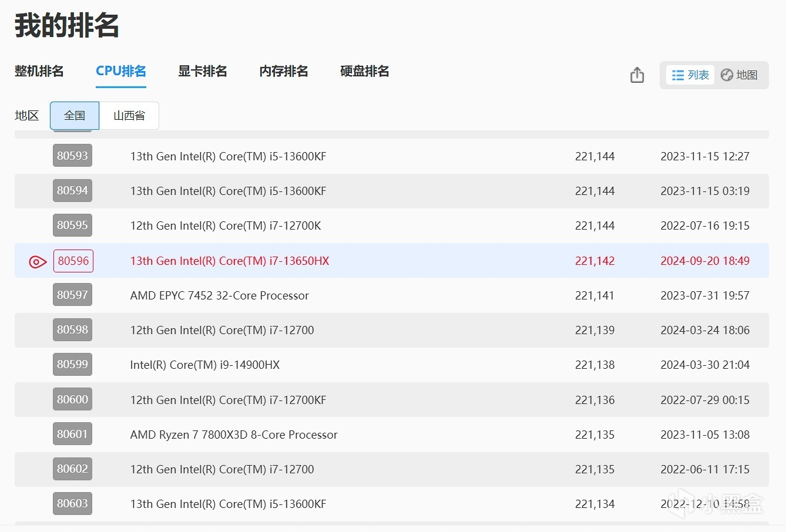
Task: Click the rank badge 80603
Action: [72, 504]
